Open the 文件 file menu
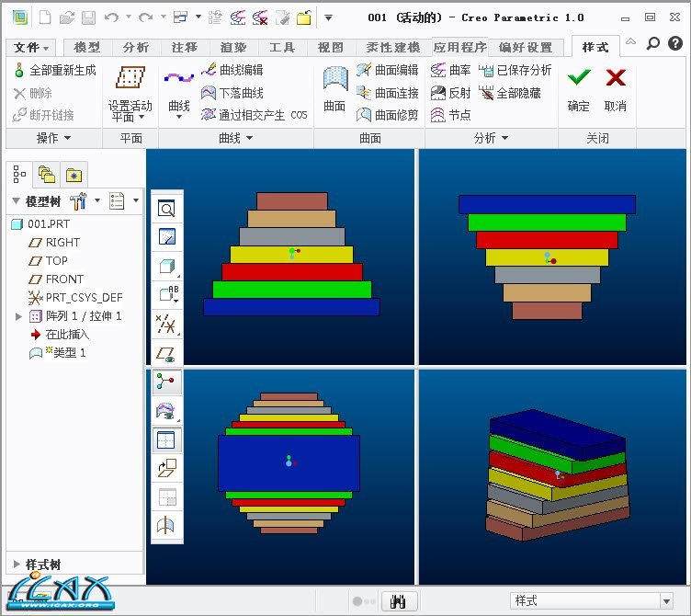691x616 pixels. pyautogui.click(x=32, y=48)
